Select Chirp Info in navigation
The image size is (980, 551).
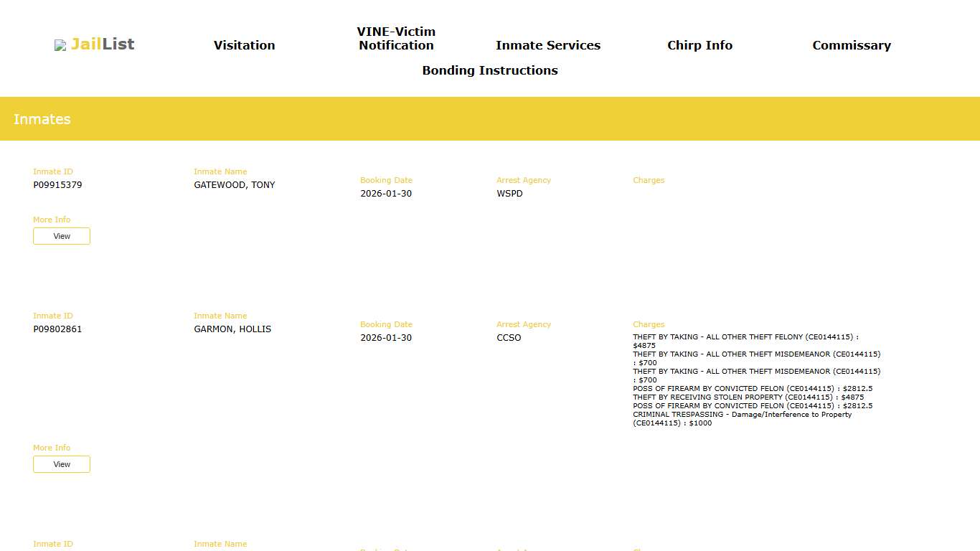(x=699, y=45)
